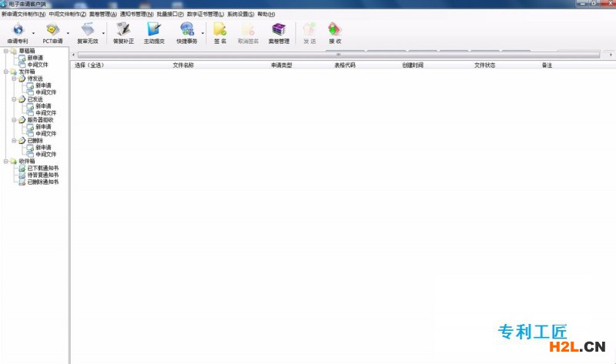The width and height of the screenshot is (616, 364).
Task: Collapse the 已删除 tree node
Action: [14, 141]
